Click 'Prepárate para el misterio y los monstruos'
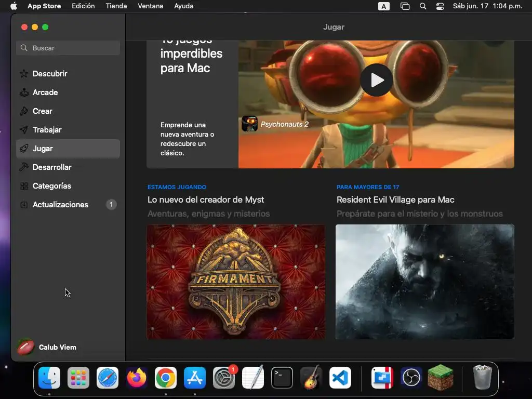Viewport: 532px width, 399px height. click(x=420, y=214)
